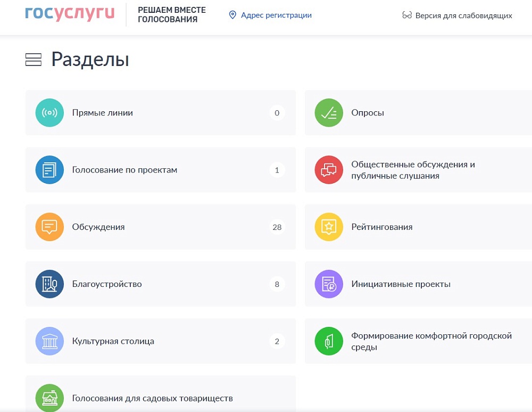Click the teal Прямые линии broadcast icon

pyautogui.click(x=49, y=113)
